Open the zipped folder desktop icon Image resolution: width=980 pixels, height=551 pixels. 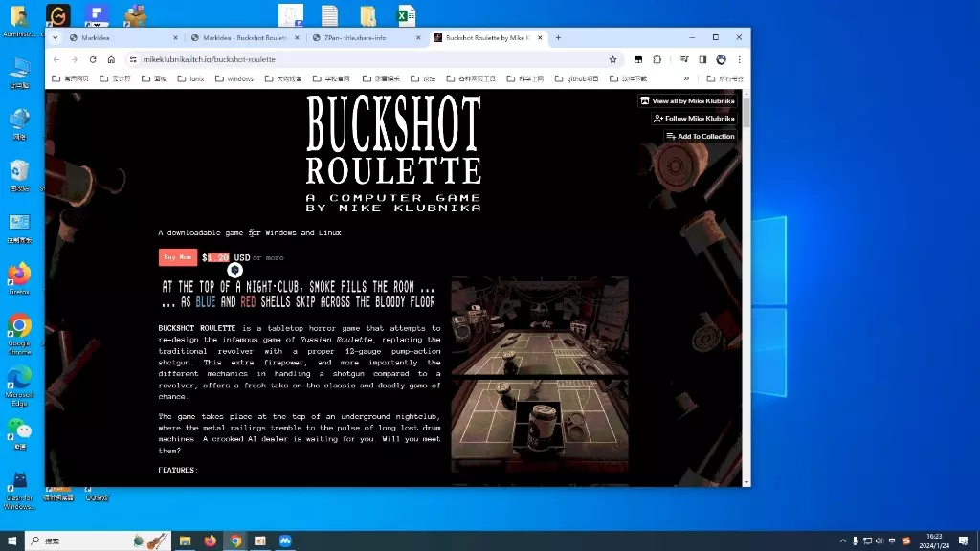(368, 15)
